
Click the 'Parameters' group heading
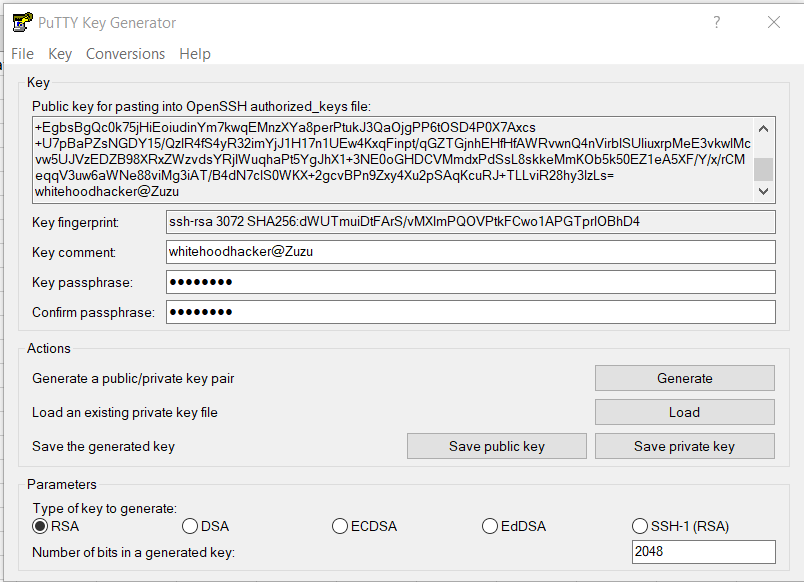tap(62, 485)
